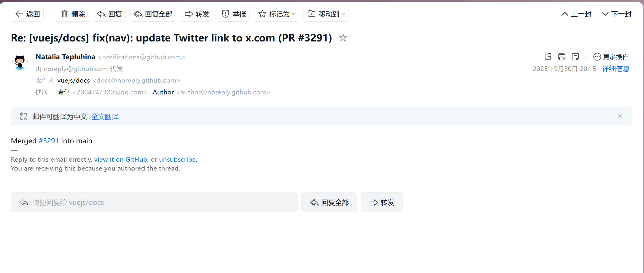
Task: Click 全文翻译 to translate email
Action: [x=105, y=117]
